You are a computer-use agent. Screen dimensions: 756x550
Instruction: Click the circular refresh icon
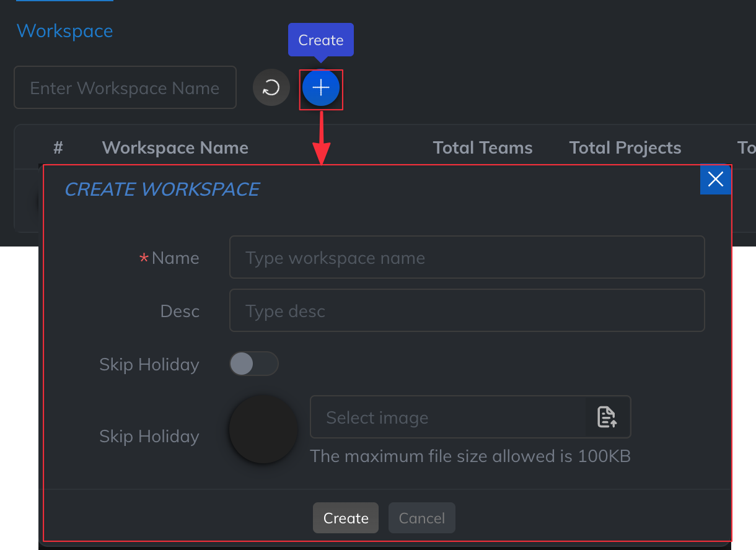271,89
